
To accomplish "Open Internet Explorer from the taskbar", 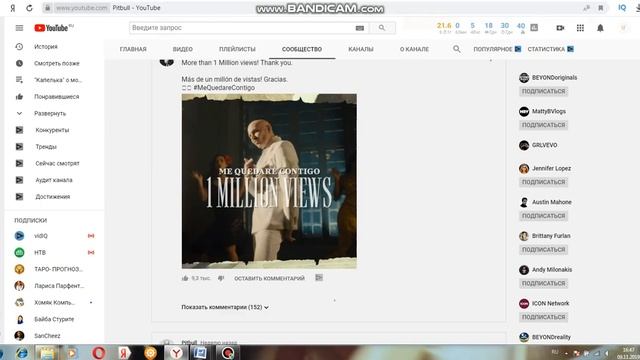I will point(22,353).
